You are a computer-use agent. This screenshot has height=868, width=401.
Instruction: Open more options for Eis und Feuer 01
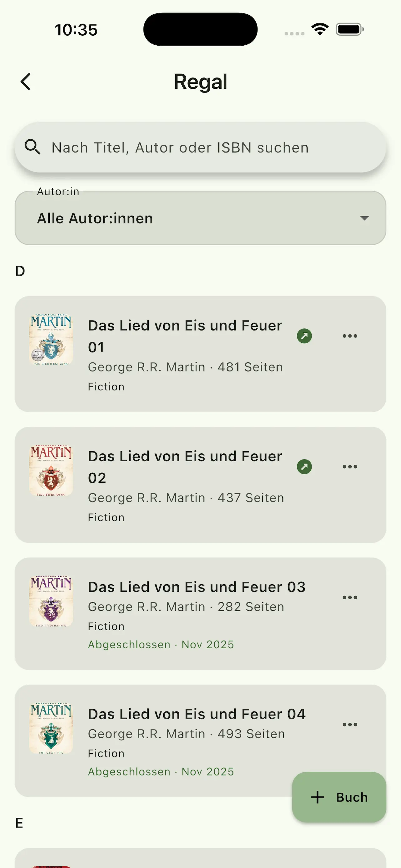pos(350,336)
